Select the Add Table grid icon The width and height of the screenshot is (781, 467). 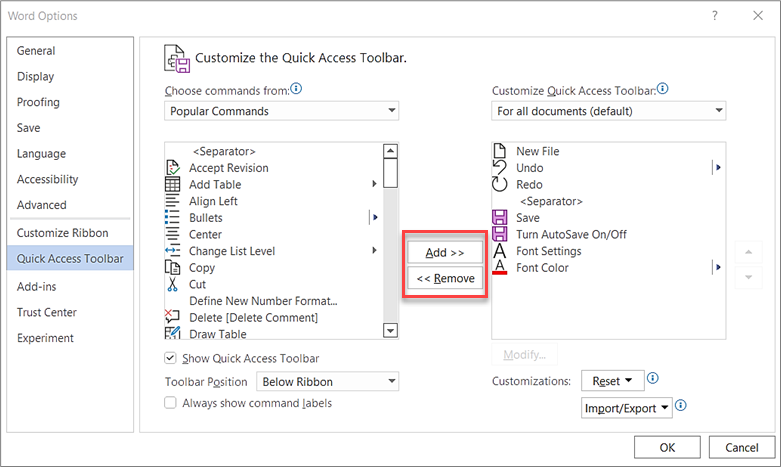point(172,185)
